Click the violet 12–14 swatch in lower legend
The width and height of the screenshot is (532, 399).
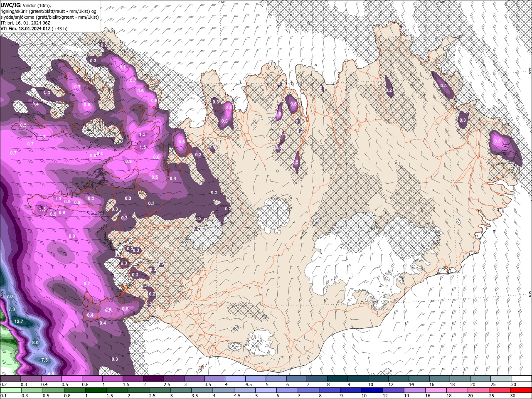[393, 390]
